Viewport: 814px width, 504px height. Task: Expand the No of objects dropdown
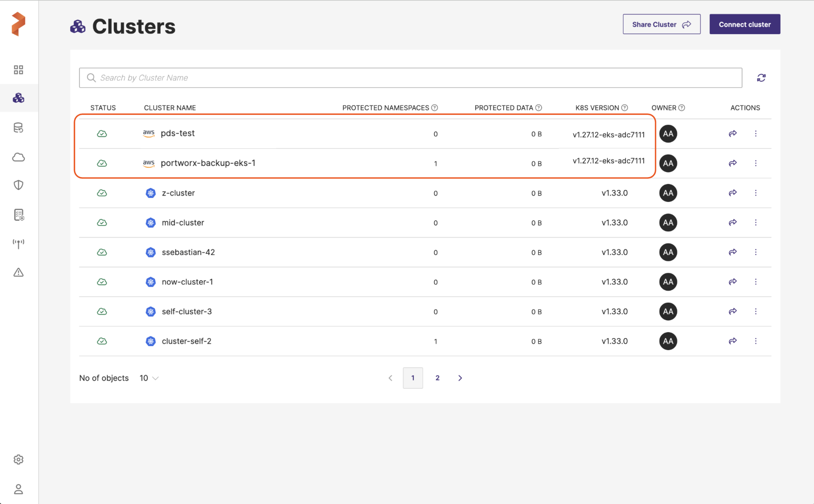[149, 378]
